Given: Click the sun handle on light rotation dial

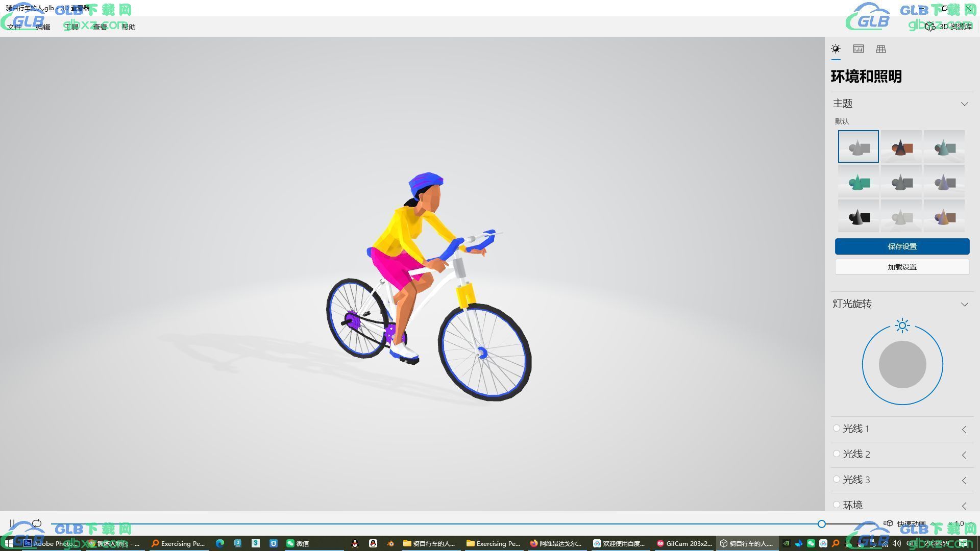Looking at the screenshot, I should (x=902, y=325).
